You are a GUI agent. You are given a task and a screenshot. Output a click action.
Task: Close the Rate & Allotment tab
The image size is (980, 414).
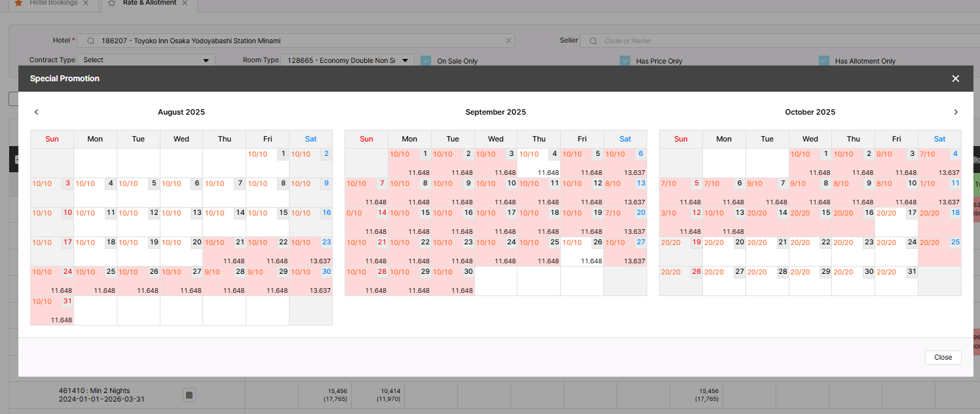185,3
